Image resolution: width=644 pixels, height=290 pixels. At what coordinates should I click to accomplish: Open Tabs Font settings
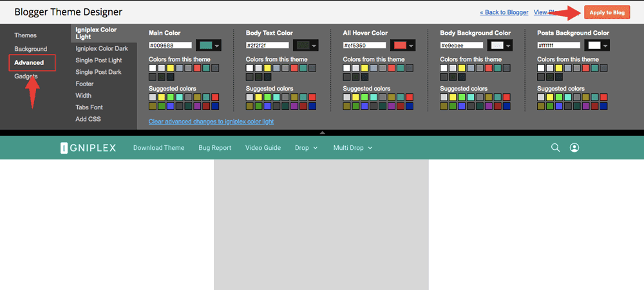[89, 107]
